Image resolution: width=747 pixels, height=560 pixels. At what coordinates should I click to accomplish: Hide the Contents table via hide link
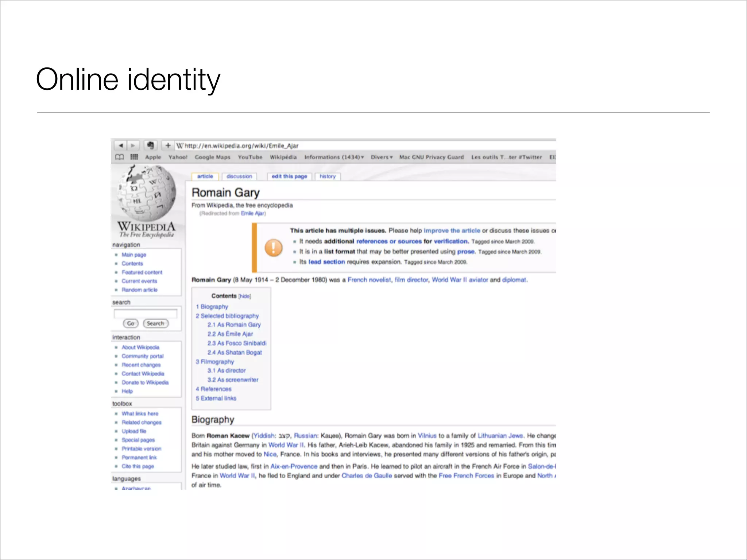tap(245, 296)
